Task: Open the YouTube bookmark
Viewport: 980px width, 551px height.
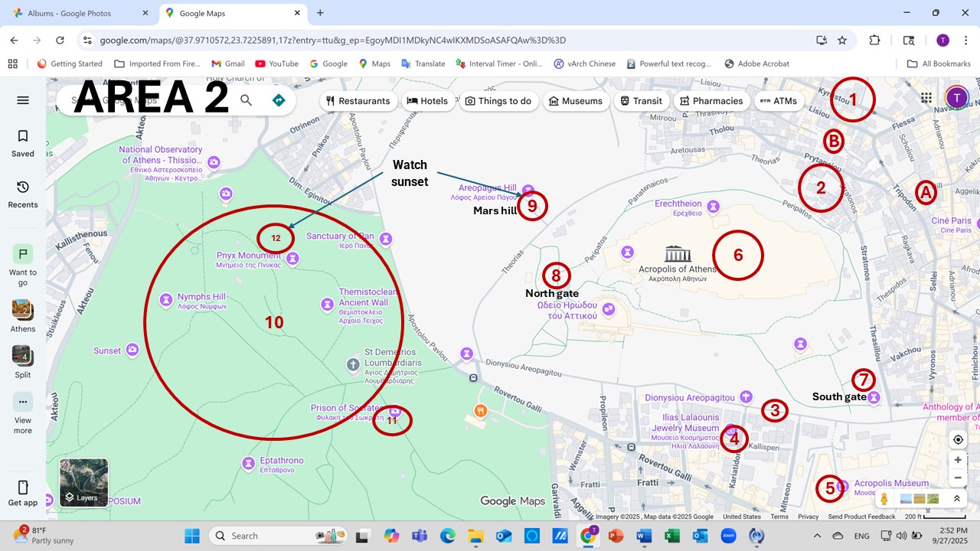Action: (276, 64)
